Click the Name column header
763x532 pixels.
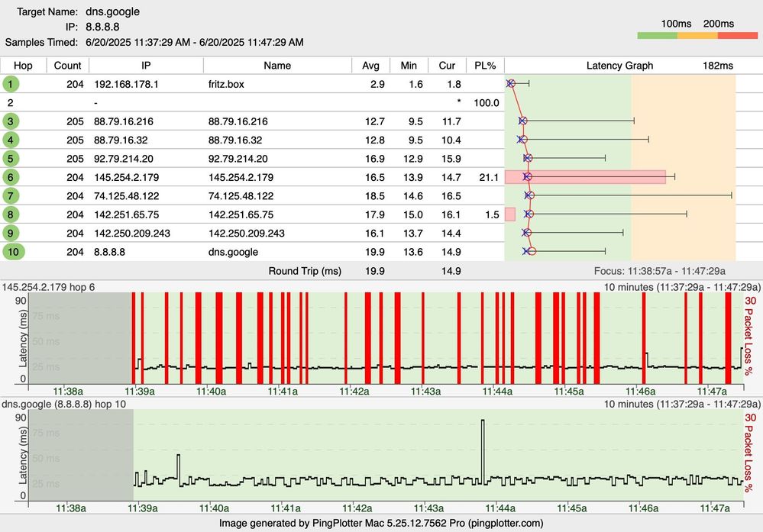tap(277, 66)
